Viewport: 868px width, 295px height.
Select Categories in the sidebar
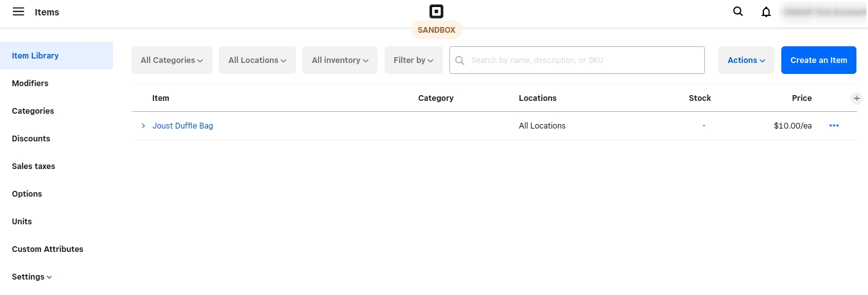click(x=33, y=111)
